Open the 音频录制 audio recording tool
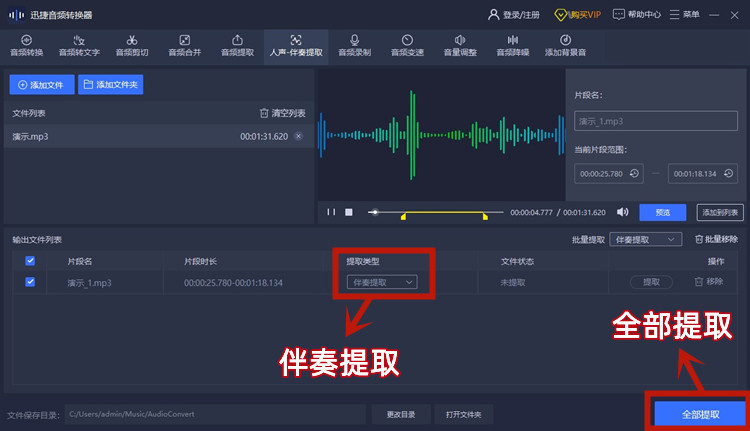Screen dimensions: 750x431 (354, 46)
